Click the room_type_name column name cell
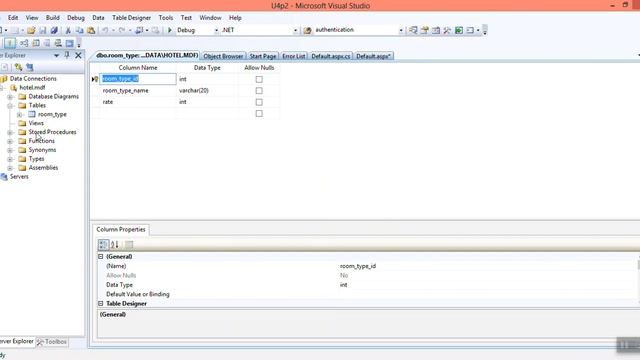 [x=138, y=91]
